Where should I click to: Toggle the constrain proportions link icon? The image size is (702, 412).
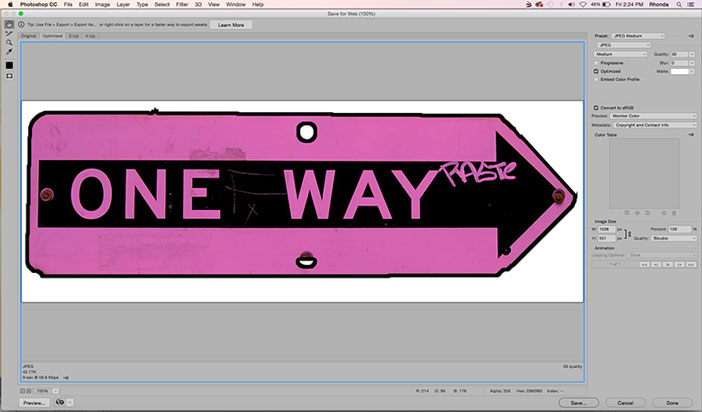[x=627, y=234]
